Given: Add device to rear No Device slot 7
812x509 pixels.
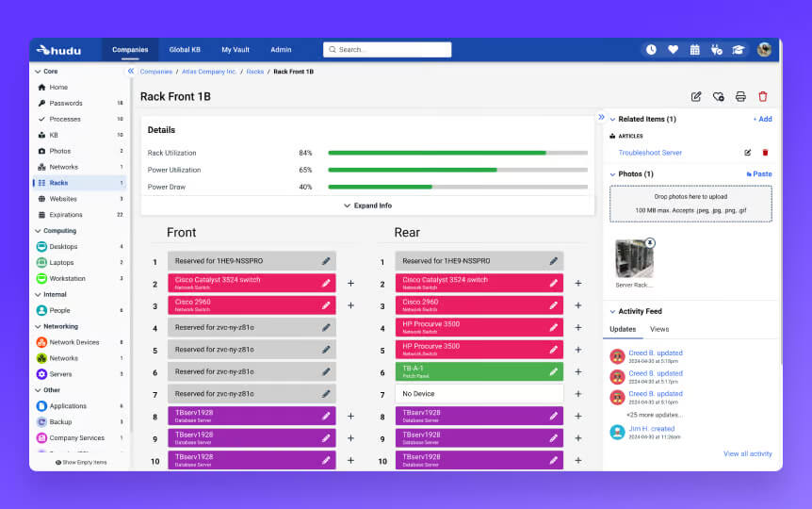Looking at the screenshot, I should pos(578,394).
